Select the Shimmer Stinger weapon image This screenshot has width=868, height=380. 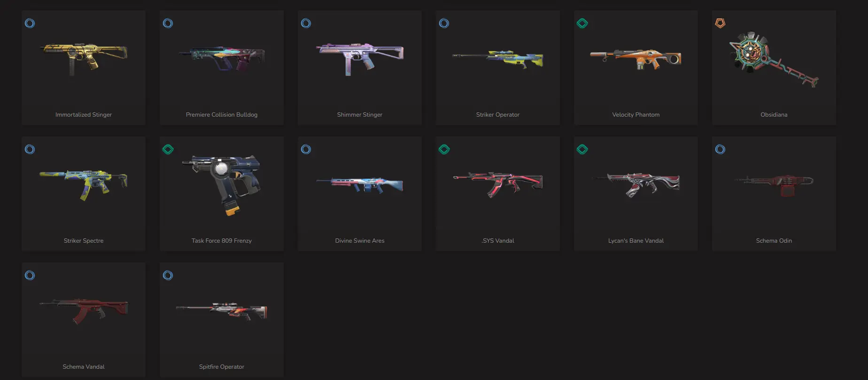point(360,58)
